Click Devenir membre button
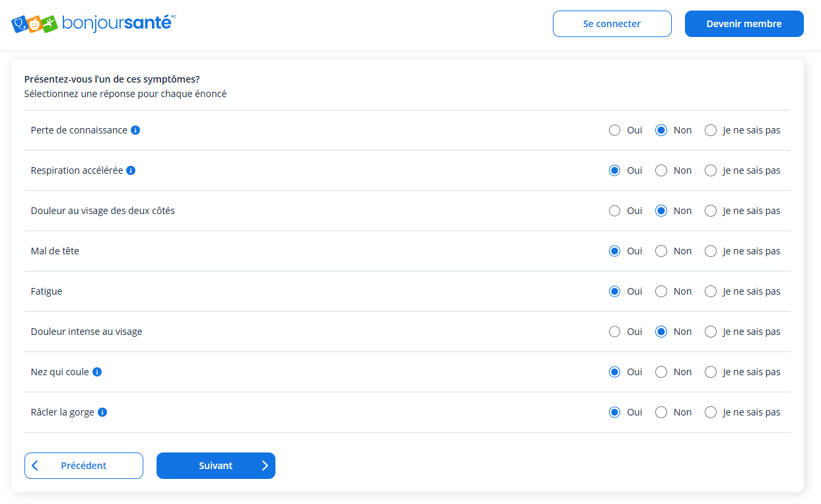Screen dimensions: 821x504 744,24
